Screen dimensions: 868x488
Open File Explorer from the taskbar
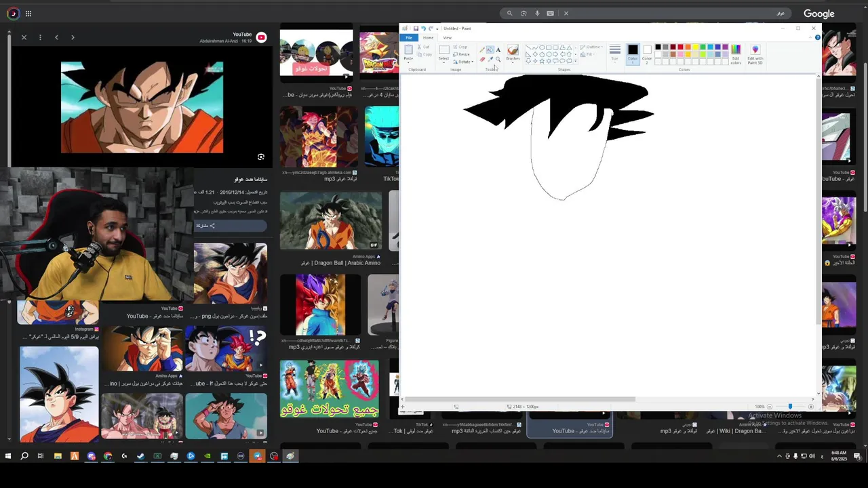[x=58, y=456]
